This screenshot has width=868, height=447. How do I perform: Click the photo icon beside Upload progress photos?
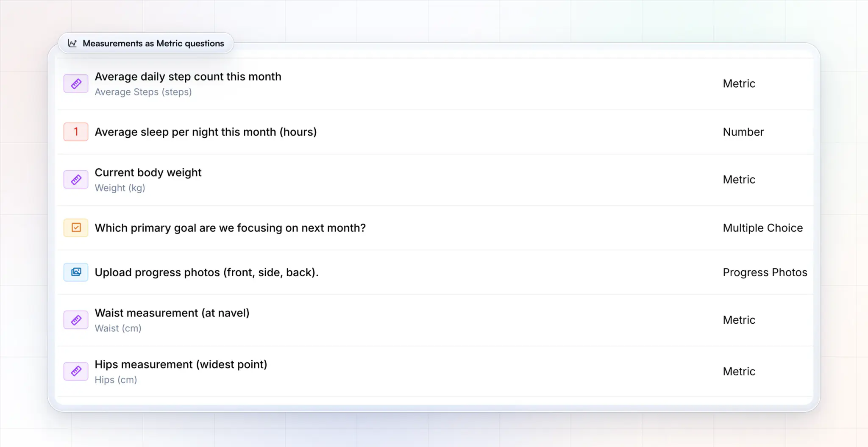(76, 272)
